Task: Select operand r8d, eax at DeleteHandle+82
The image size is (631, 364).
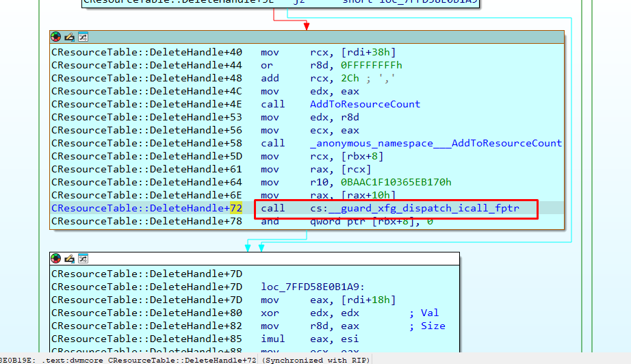Action: coord(335,326)
